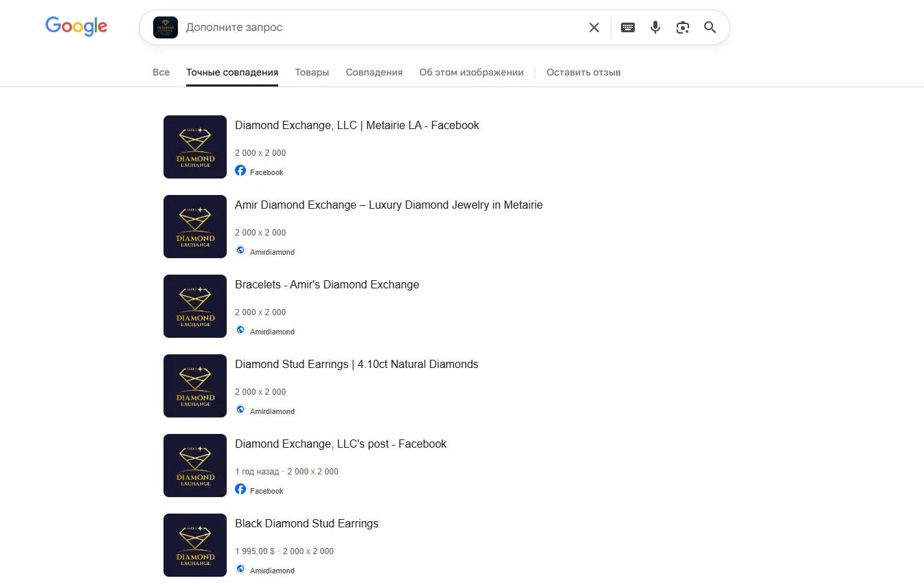Open the on-screen keyboard icon
This screenshot has width=924, height=585.
pos(628,27)
